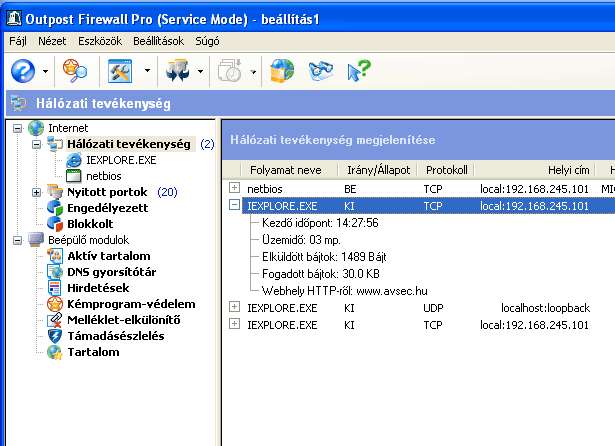This screenshot has width=615, height=446.
Task: Expand the last IEXPLORE.EXE TCP row
Action: [234, 324]
